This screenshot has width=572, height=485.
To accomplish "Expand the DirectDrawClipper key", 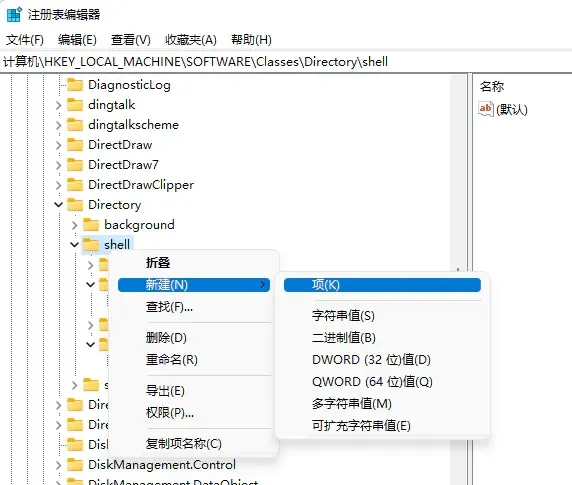I will click(58, 185).
